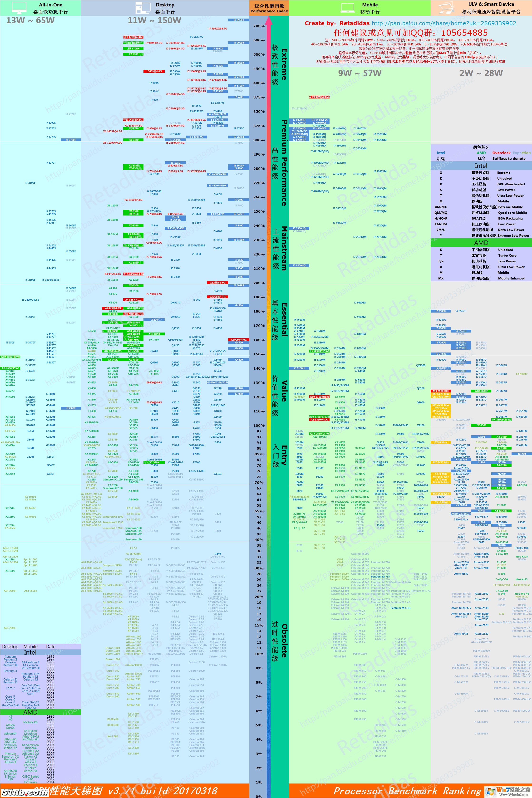Select the 'Sempron 150' entry

(x=133, y=528)
